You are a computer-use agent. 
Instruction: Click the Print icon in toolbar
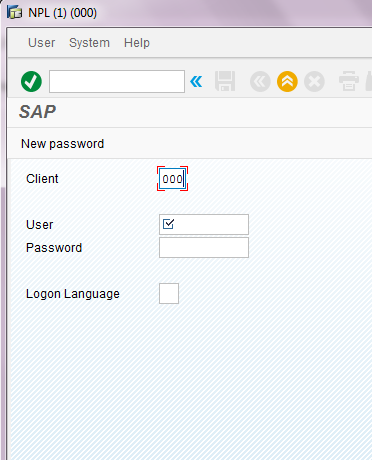point(349,81)
